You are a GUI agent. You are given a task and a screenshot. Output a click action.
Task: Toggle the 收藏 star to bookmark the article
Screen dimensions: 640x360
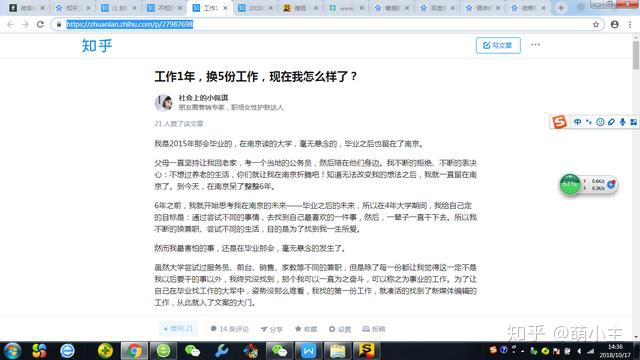pyautogui.click(x=306, y=329)
